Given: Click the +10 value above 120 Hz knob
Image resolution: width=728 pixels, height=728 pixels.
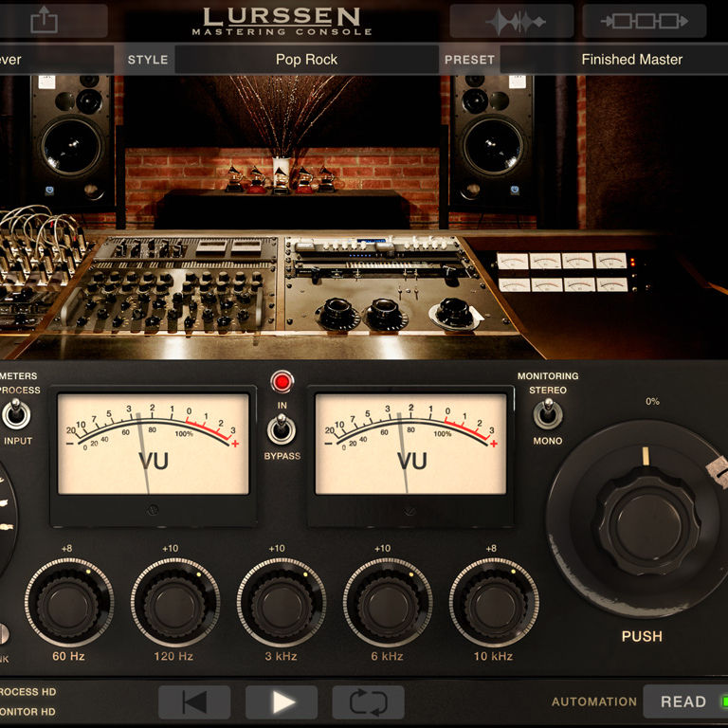Looking at the screenshot, I should click(171, 548).
